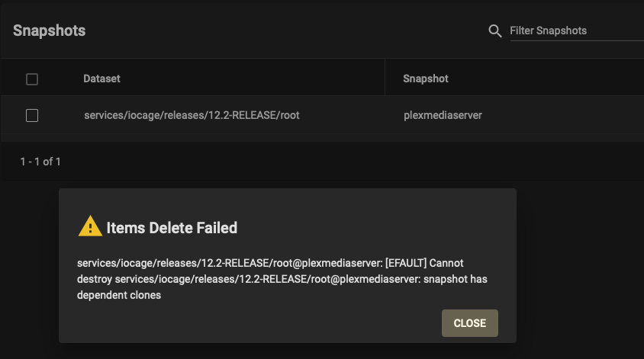Dismiss the error with CLOSE button
Screen dimensions: 644x359
470,323
